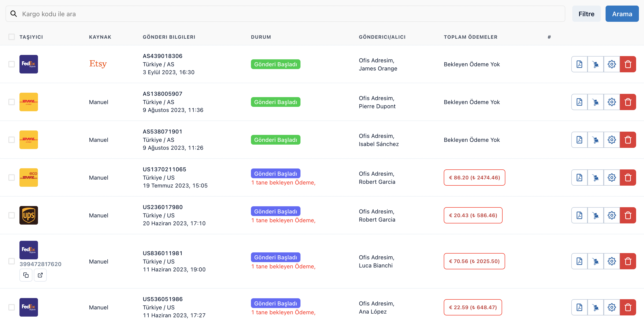Click cart icon for shipment US536051986
The height and width of the screenshot is (324, 644).
click(595, 308)
